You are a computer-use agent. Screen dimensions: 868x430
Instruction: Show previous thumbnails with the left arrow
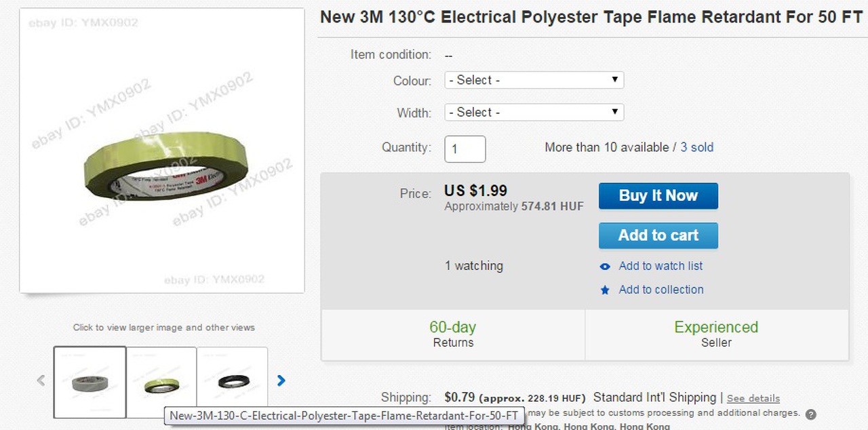tap(41, 380)
